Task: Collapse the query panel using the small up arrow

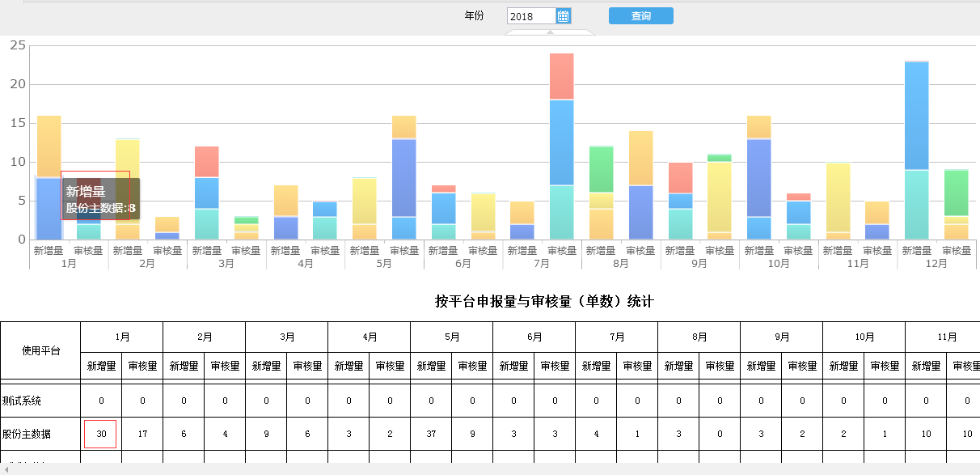Action: pyautogui.click(x=550, y=32)
